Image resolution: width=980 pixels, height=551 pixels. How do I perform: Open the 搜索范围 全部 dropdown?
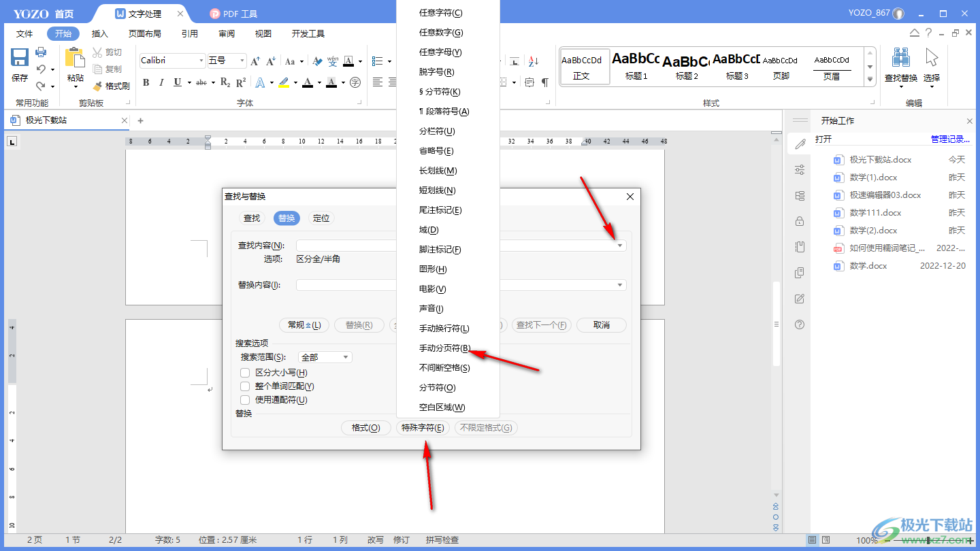[x=325, y=357]
